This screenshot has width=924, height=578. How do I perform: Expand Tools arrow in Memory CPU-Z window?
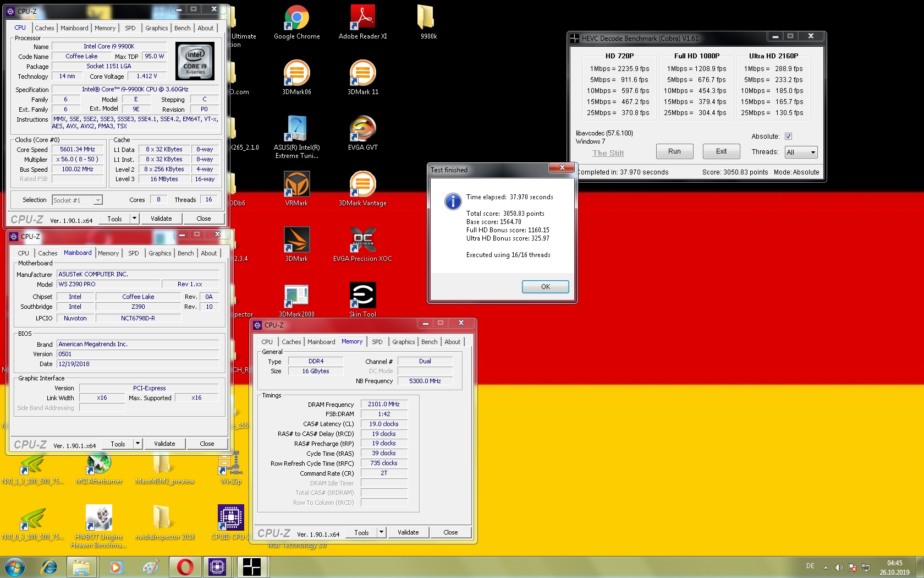[x=381, y=532]
